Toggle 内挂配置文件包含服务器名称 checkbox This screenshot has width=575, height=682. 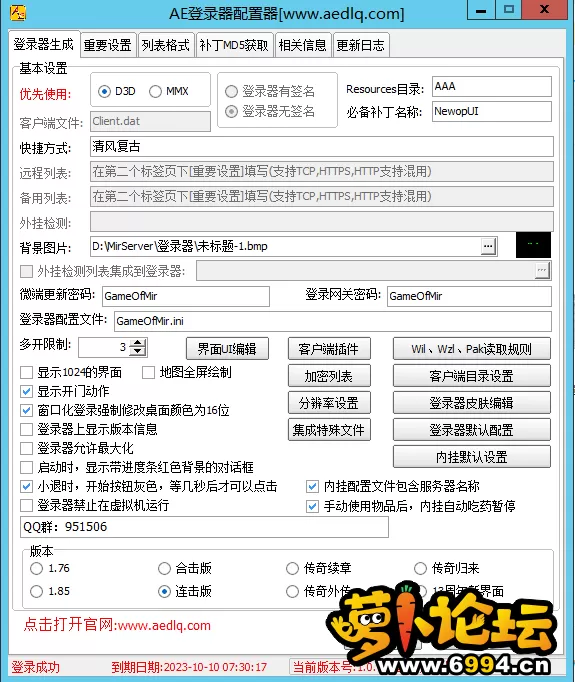pos(312,486)
